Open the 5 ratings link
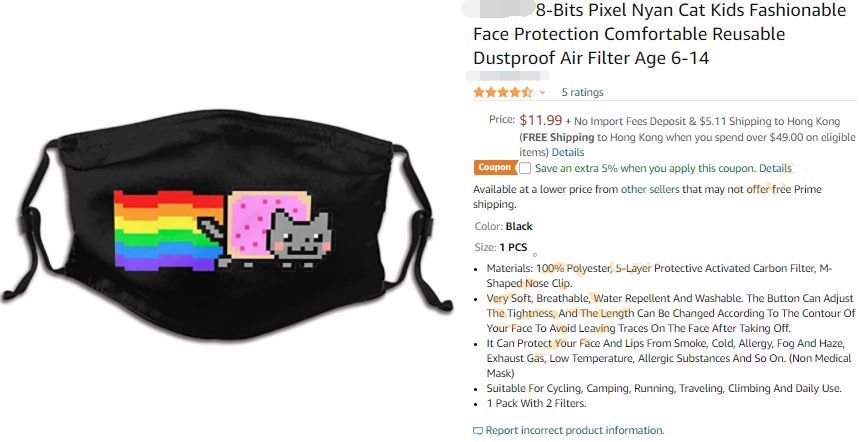 [582, 92]
